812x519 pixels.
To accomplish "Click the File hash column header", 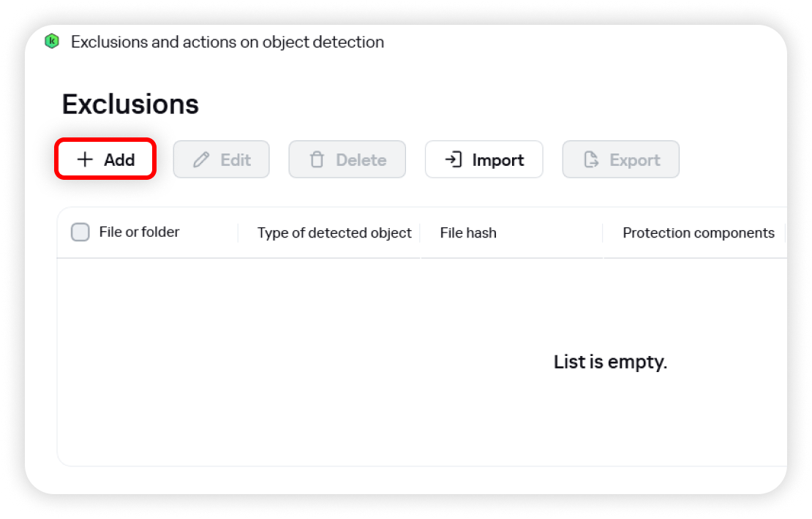I will point(468,233).
